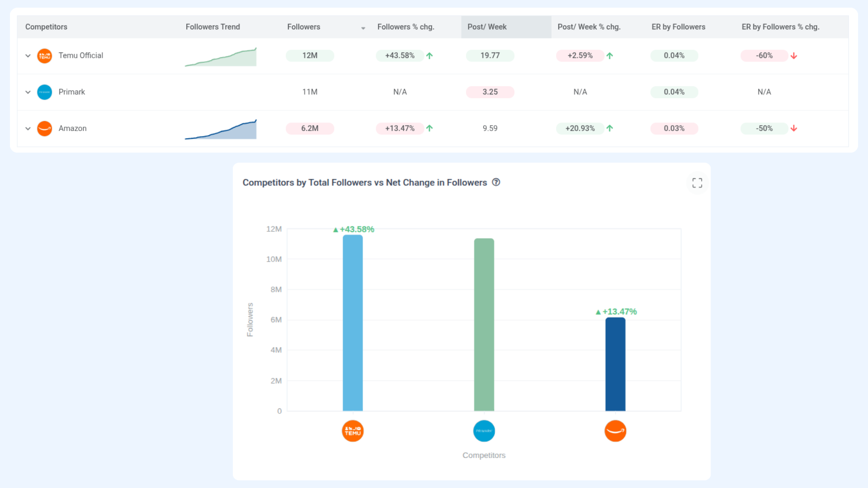Click the green Primark bar
Image resolution: width=868 pixels, height=488 pixels.
pos(484,324)
